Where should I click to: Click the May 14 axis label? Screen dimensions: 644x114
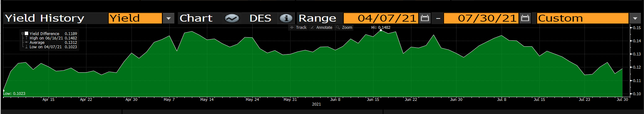[207, 100]
